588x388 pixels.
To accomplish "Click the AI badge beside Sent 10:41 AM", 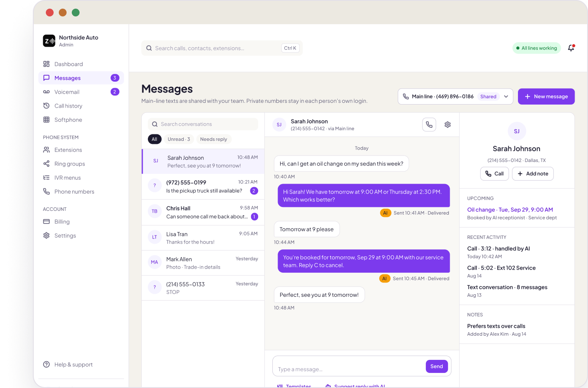I will (x=385, y=213).
